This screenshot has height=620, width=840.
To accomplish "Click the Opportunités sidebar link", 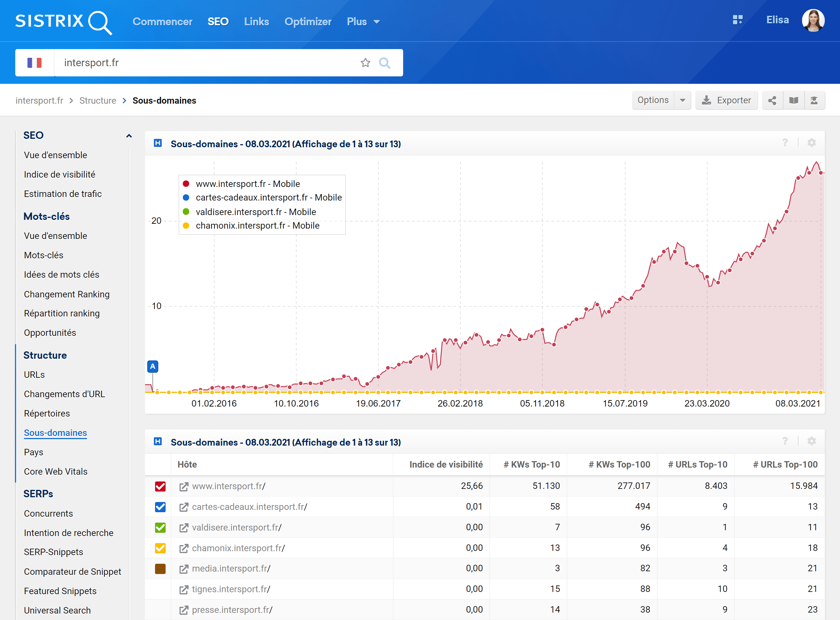I will (x=51, y=334).
